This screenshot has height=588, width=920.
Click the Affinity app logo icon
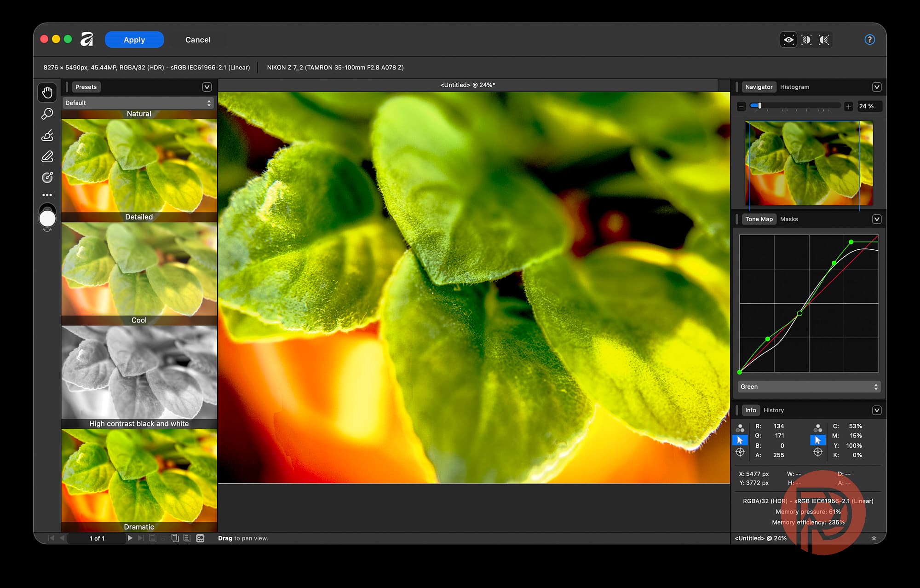click(x=87, y=39)
